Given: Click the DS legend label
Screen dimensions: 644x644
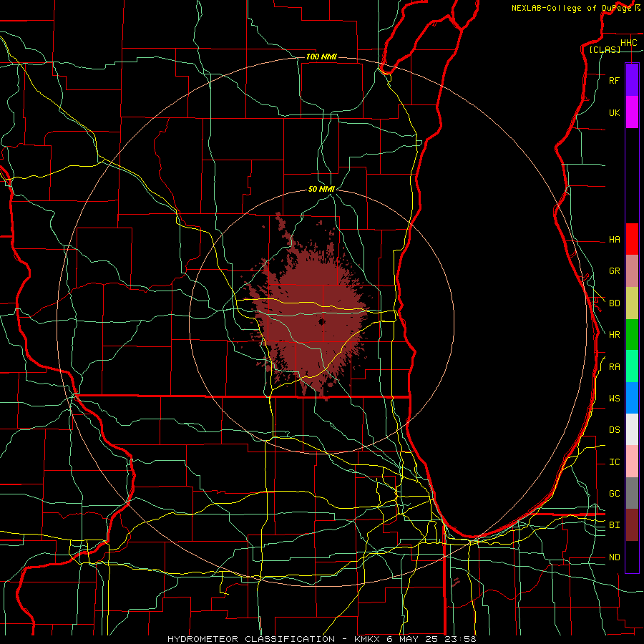Looking at the screenshot, I should [614, 430].
